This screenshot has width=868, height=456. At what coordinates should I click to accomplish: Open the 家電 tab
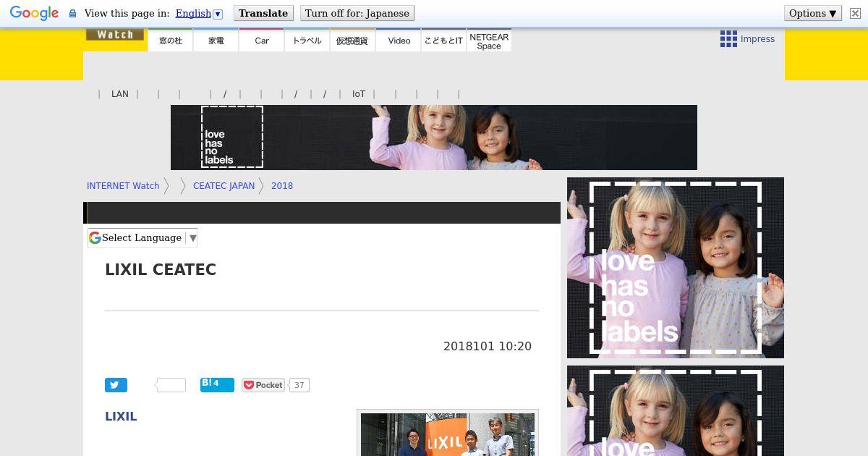point(216,41)
